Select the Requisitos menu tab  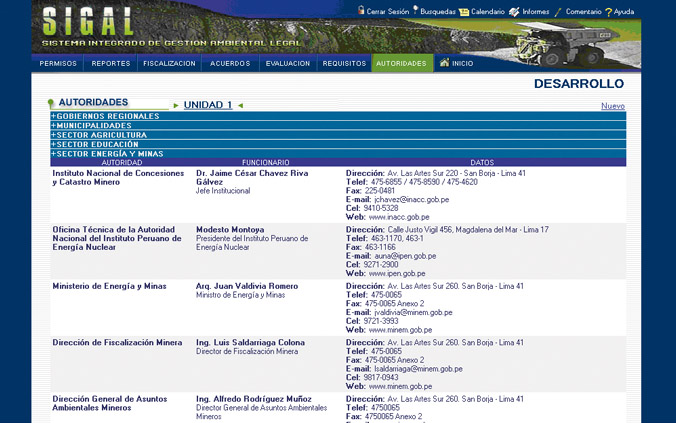(344, 63)
